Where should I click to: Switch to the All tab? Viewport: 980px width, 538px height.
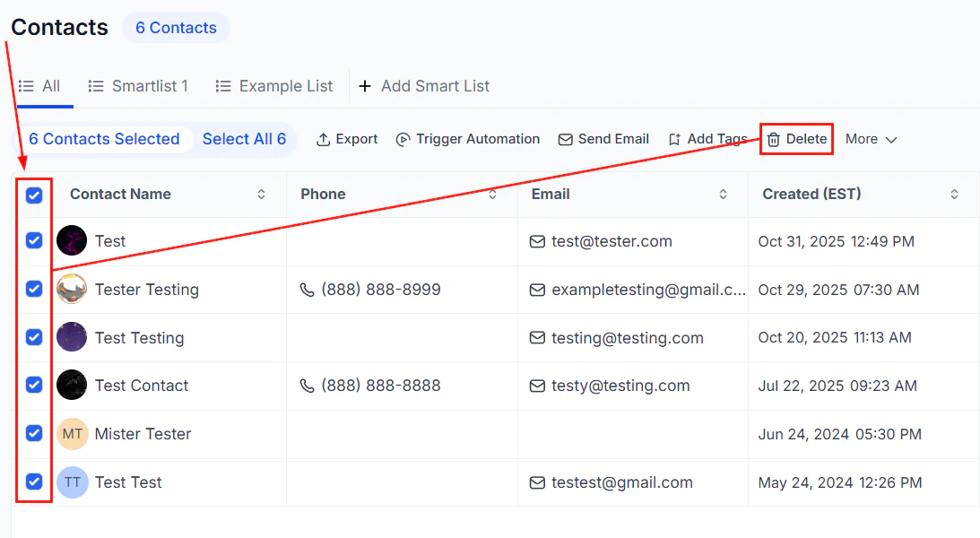coord(40,86)
